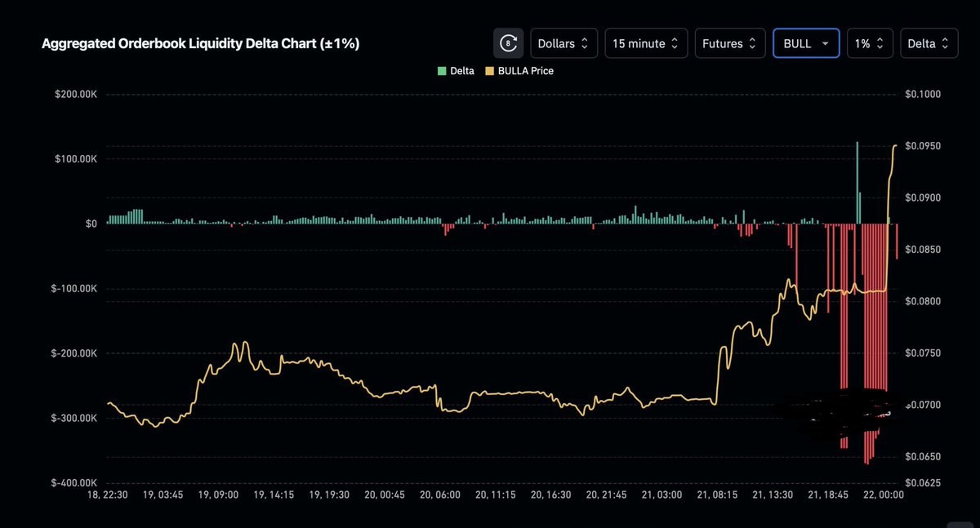The width and height of the screenshot is (980, 528).
Task: Click the tallest green delta bar
Action: (x=857, y=182)
